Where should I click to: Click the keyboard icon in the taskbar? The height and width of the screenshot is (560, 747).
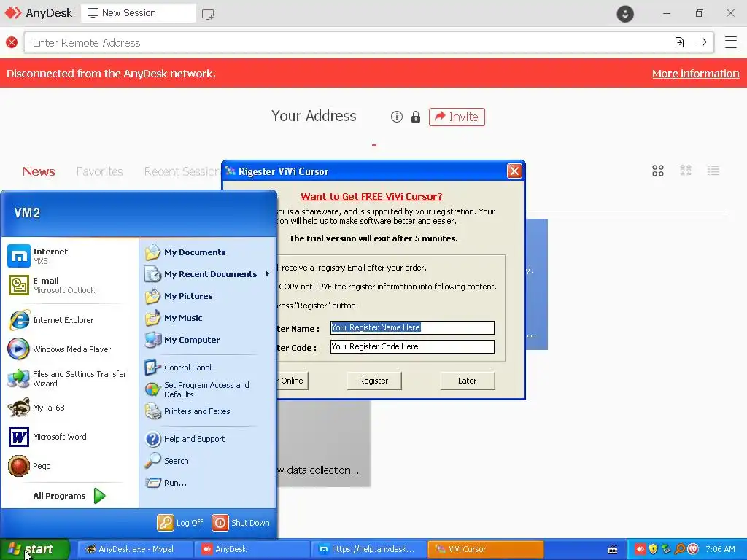[x=613, y=550]
